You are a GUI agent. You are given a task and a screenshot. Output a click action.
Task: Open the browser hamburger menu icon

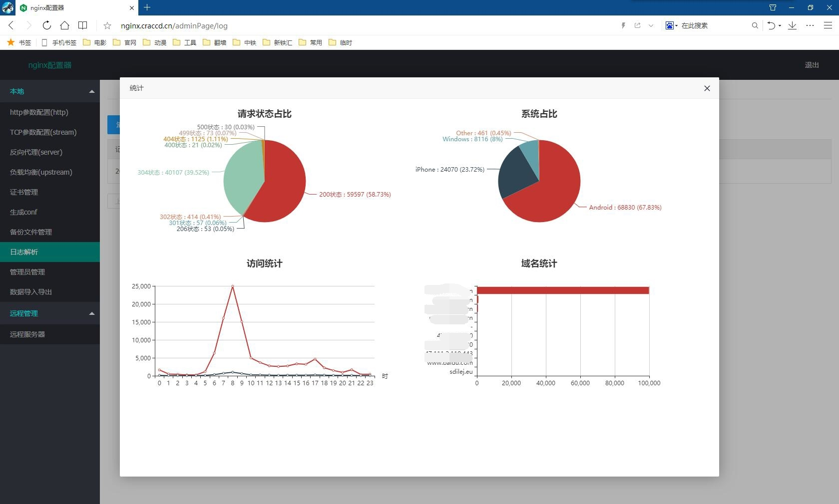click(x=828, y=25)
